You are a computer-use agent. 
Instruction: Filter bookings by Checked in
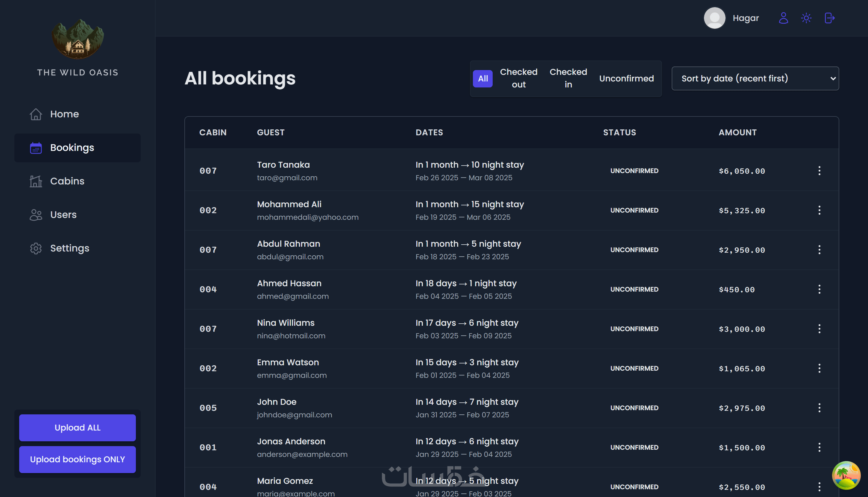tap(568, 78)
